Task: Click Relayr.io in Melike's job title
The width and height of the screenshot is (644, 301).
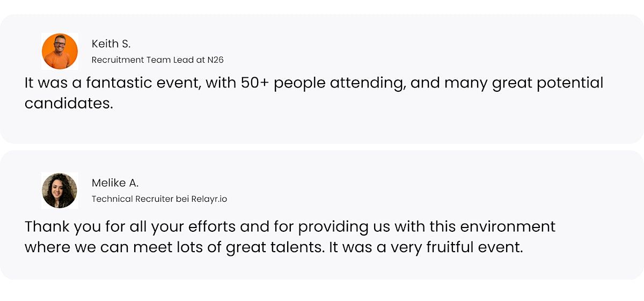Action: (x=209, y=199)
